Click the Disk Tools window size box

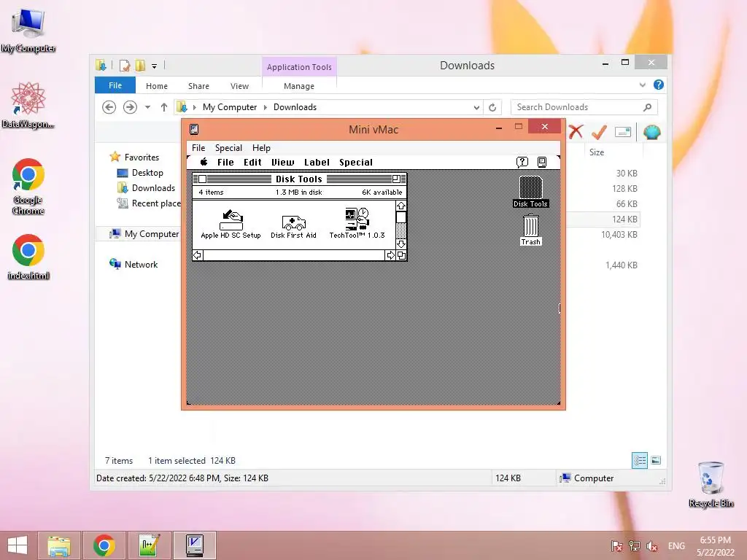click(x=401, y=255)
